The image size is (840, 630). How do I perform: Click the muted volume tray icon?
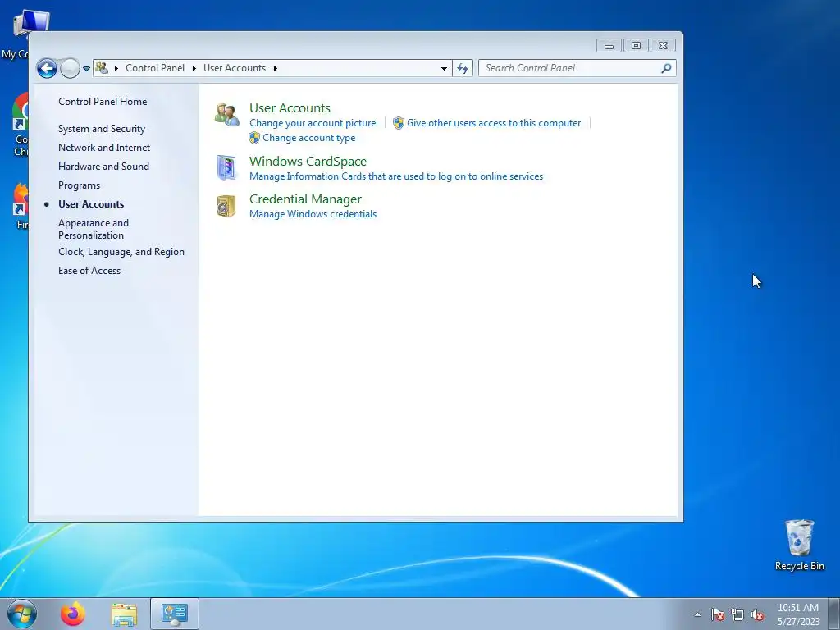[x=757, y=614]
